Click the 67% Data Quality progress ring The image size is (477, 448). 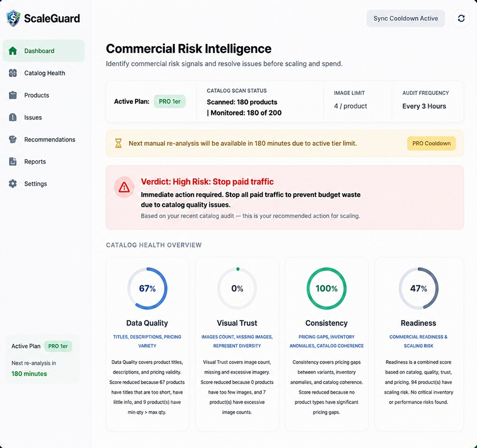coord(147,288)
